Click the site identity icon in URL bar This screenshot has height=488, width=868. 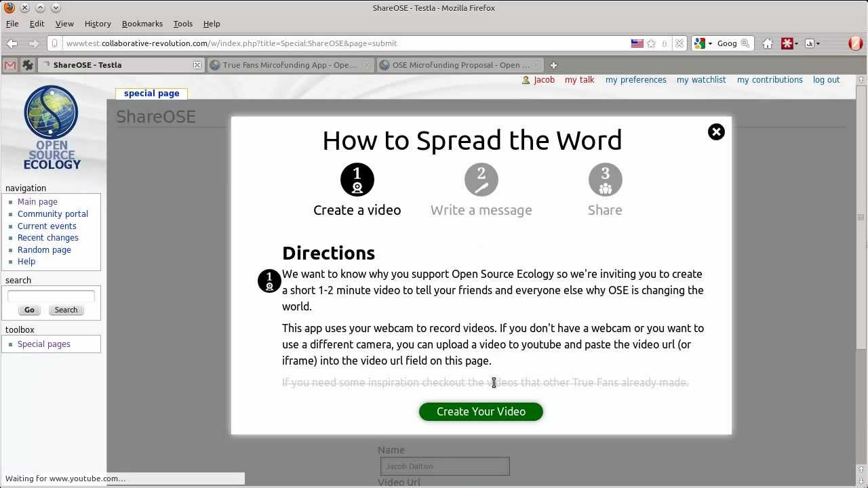55,43
